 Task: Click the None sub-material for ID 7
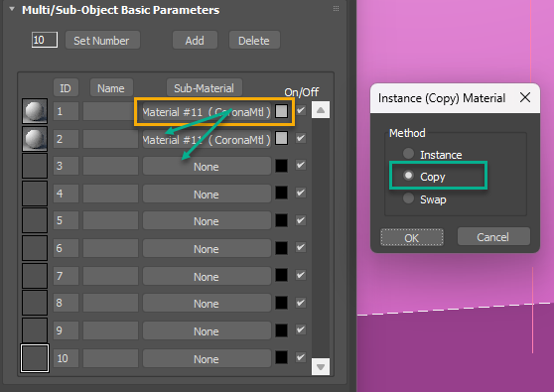pyautogui.click(x=207, y=276)
